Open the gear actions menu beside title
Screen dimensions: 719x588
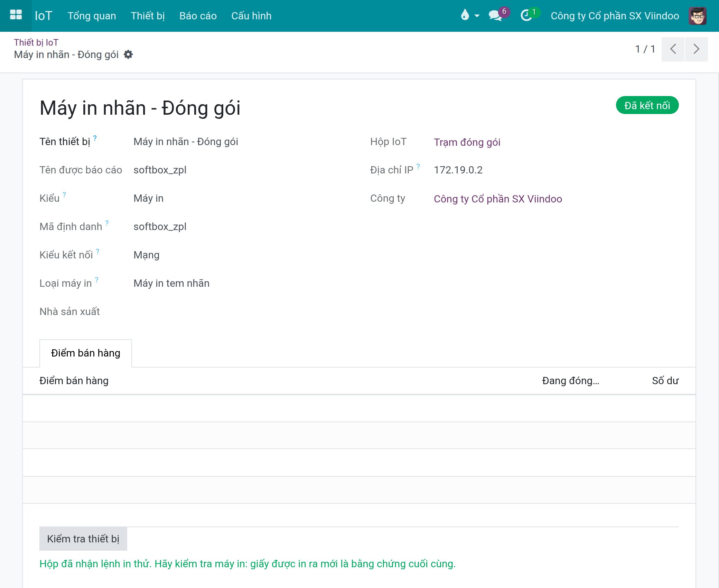(x=128, y=55)
